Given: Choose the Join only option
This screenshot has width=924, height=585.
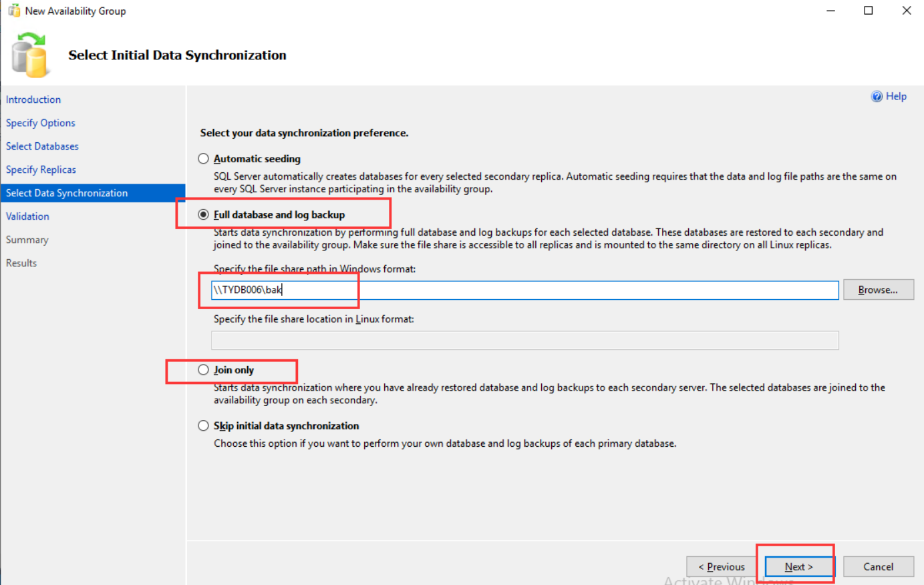Looking at the screenshot, I should click(x=203, y=370).
